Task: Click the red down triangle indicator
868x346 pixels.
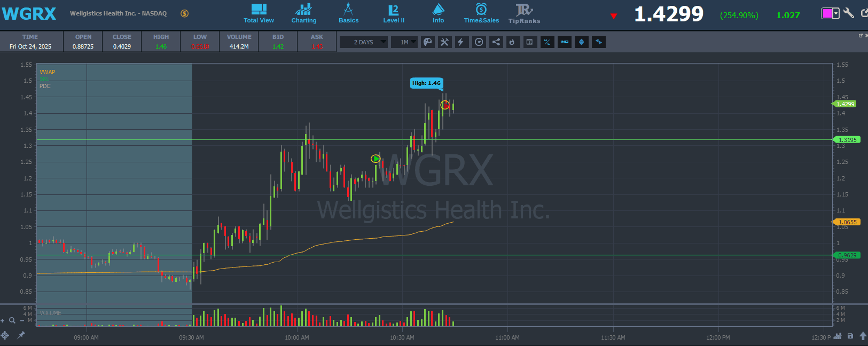Action: pos(614,16)
